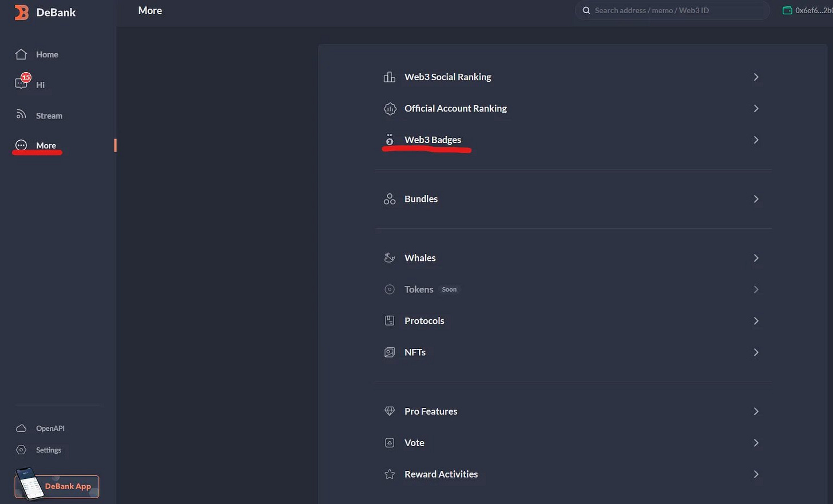Click the Search address / memo / Web3 ID field
This screenshot has height=504, width=833.
(672, 10)
